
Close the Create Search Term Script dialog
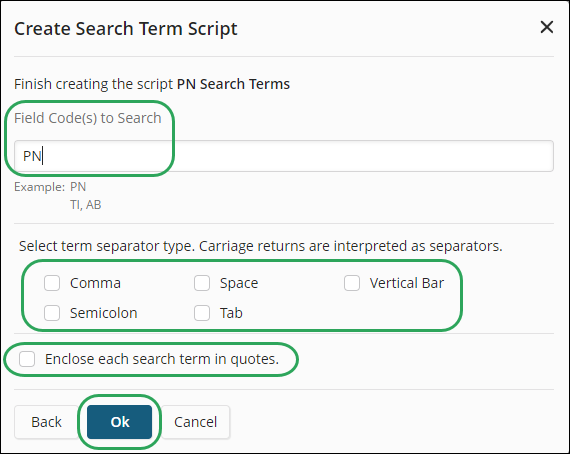click(546, 27)
